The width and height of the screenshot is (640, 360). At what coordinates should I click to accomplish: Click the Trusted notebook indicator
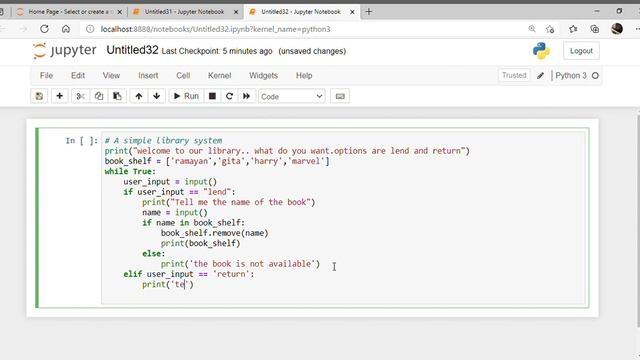click(514, 76)
